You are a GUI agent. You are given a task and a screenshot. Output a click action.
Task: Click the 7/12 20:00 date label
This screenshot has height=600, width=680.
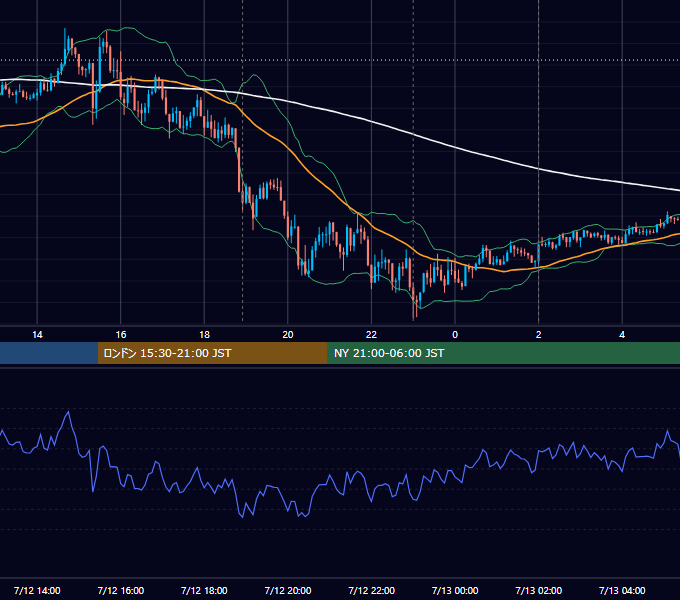[x=288, y=590]
